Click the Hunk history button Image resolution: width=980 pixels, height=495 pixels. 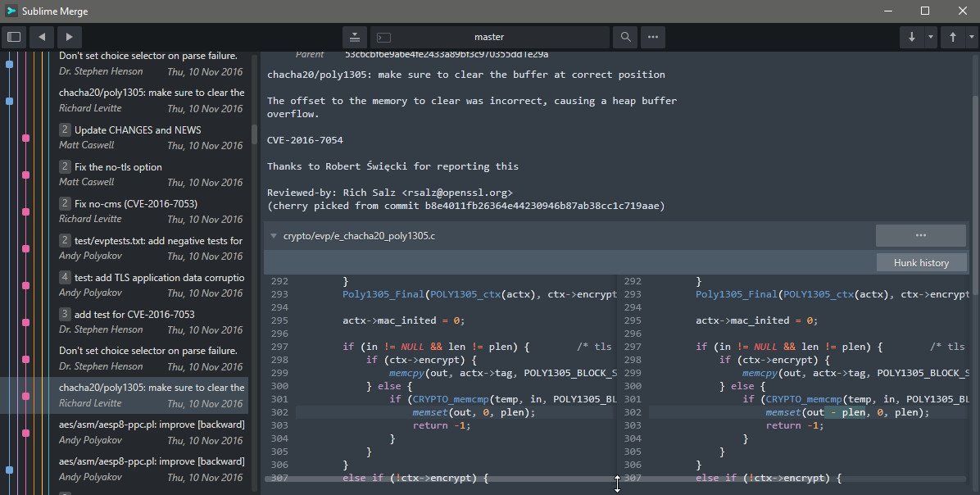[x=921, y=262]
